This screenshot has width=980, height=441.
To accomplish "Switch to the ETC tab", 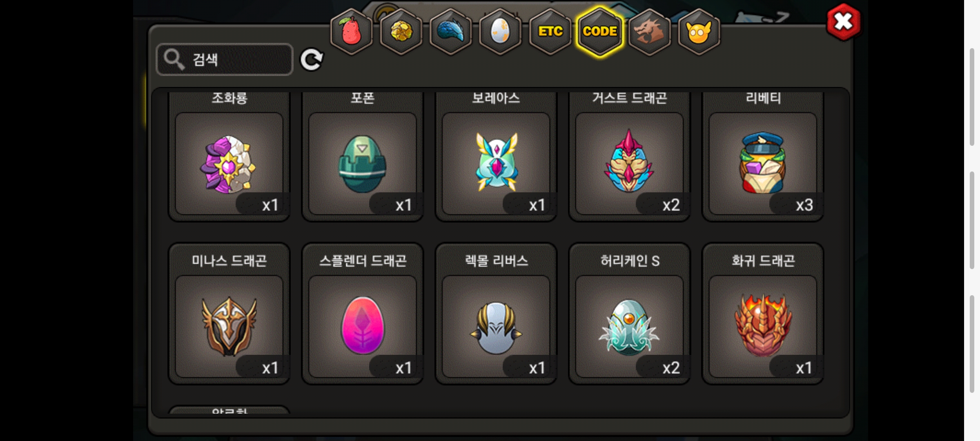I will pyautogui.click(x=550, y=31).
